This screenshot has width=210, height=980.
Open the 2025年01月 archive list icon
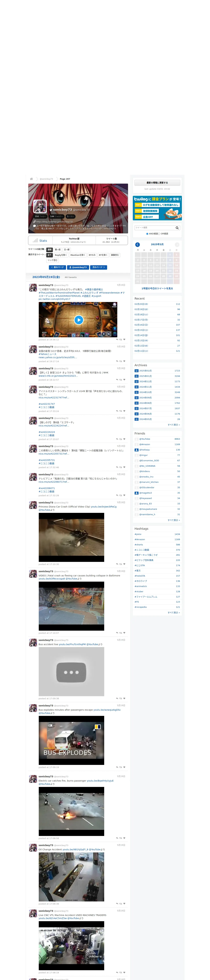pos(136,376)
